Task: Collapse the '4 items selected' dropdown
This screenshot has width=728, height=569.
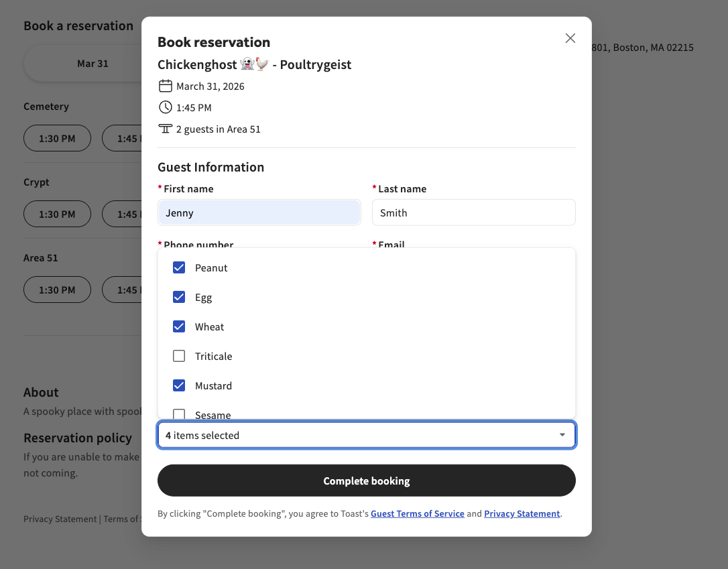Action: tap(562, 434)
